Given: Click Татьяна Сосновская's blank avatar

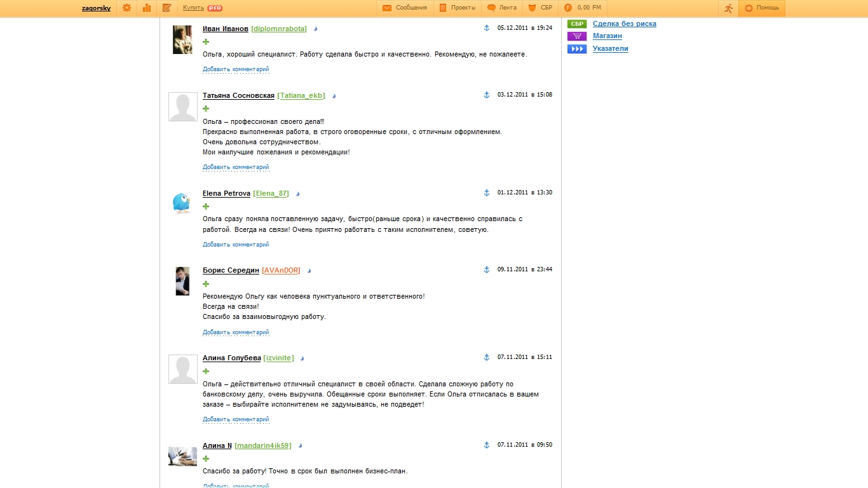Looking at the screenshot, I should pos(182,107).
